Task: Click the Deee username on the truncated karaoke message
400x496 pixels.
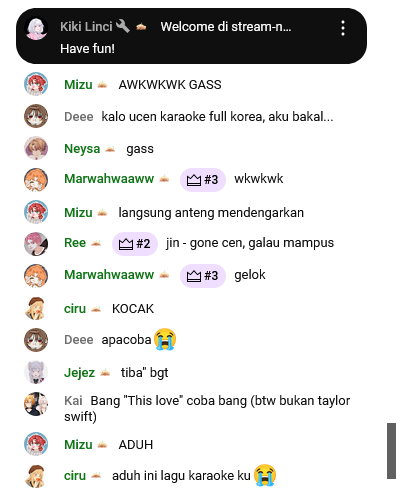Action: 79,117
